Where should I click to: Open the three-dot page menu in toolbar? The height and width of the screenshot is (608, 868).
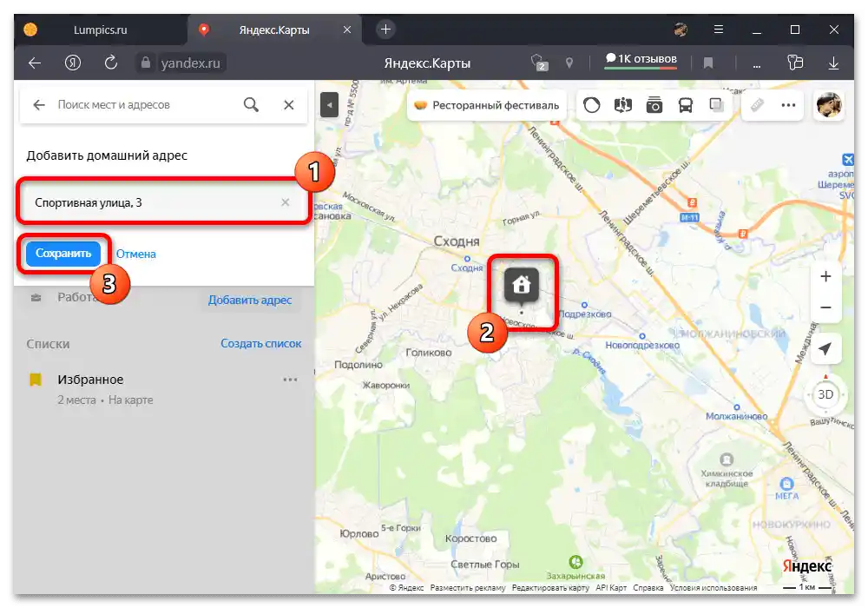[757, 65]
